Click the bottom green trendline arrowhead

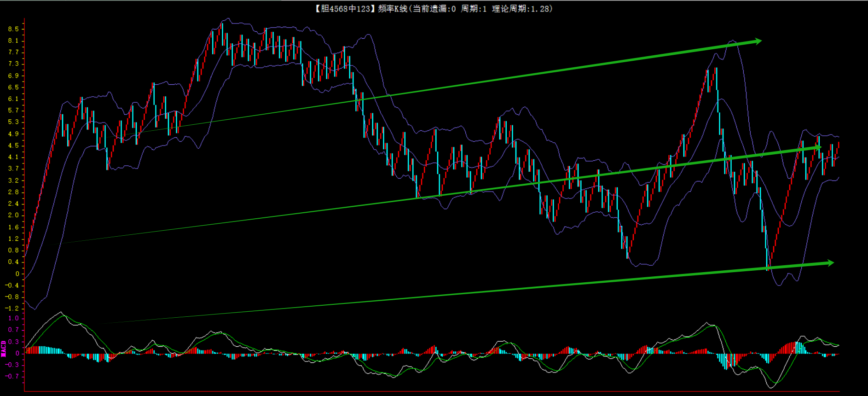pos(830,263)
